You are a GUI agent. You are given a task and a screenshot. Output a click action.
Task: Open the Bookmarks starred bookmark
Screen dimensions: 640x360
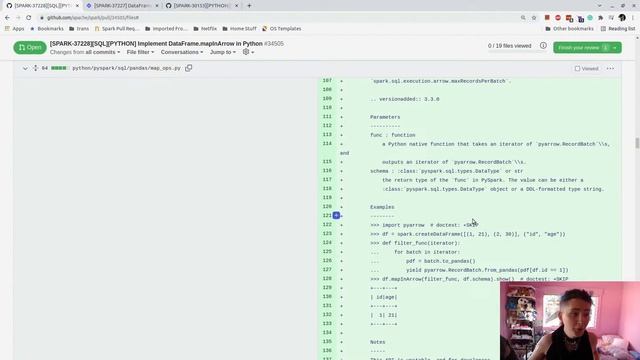point(47,29)
